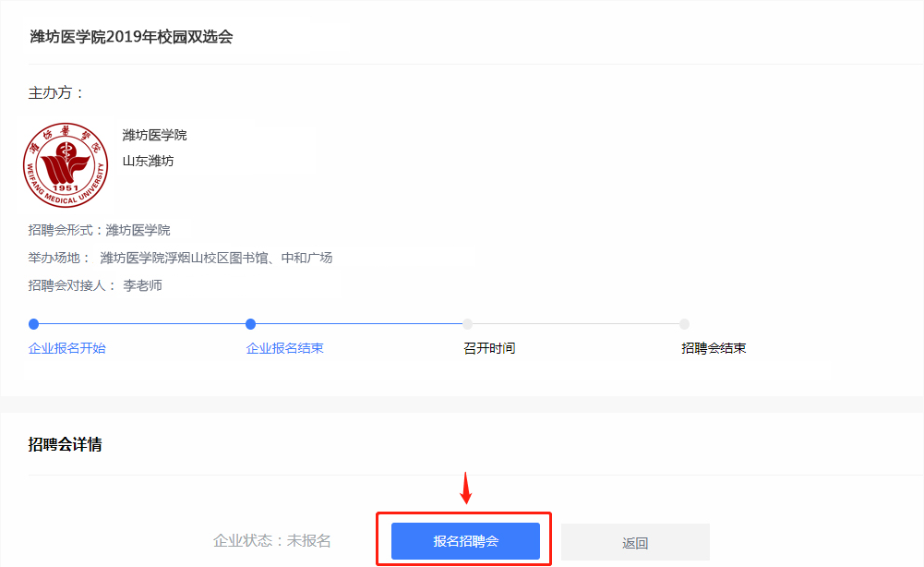Select organizer name 潍坊医学院 beside the logo

154,135
